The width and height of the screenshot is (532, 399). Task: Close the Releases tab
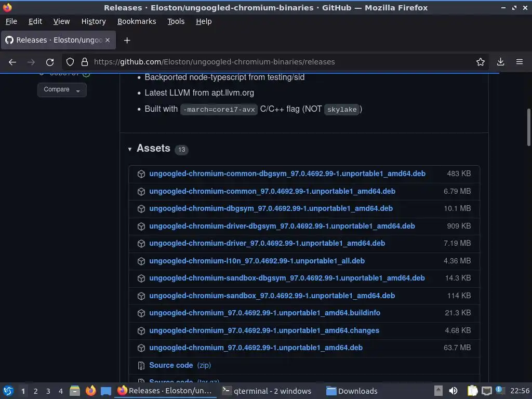108,40
